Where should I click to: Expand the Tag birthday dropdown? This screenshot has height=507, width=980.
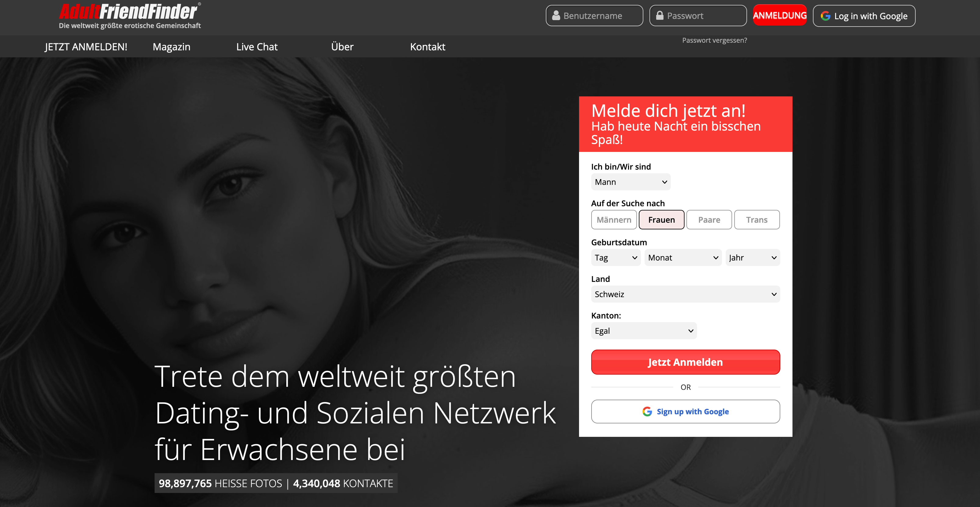pyautogui.click(x=616, y=258)
